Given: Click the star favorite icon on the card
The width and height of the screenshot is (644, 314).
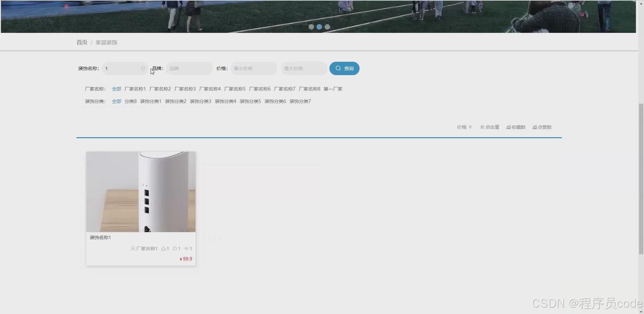Looking at the screenshot, I should tap(175, 249).
